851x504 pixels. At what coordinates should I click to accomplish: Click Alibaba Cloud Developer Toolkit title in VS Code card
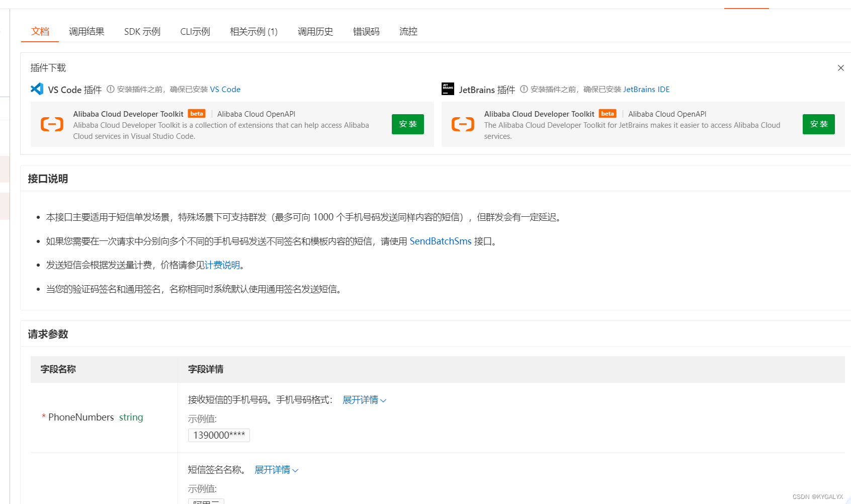(x=128, y=114)
